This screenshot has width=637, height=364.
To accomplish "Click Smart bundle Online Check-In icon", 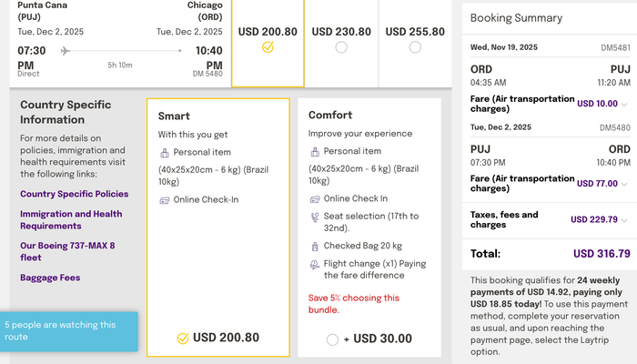I will point(165,200).
